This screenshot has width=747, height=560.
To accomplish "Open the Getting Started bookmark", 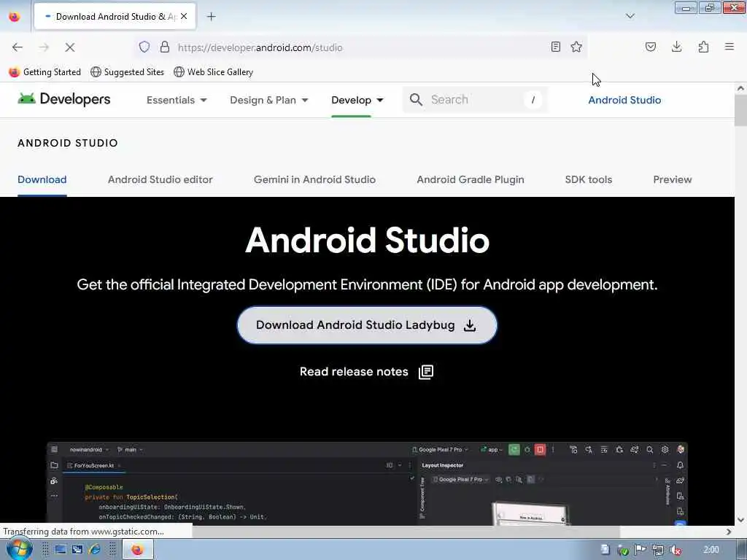I will (44, 72).
